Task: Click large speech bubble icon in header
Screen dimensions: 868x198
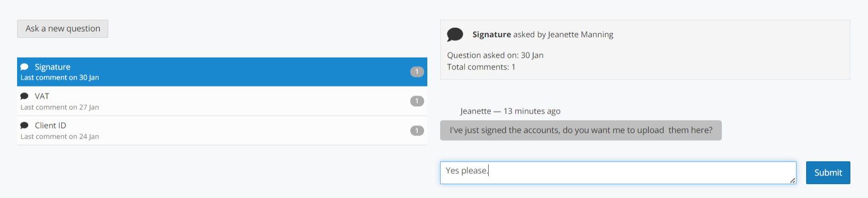Action: (x=455, y=35)
